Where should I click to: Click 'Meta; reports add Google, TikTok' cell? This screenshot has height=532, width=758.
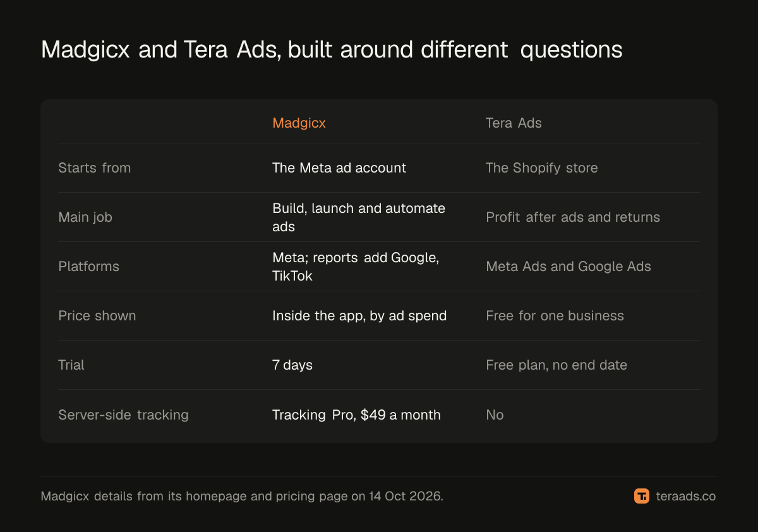[x=356, y=266]
